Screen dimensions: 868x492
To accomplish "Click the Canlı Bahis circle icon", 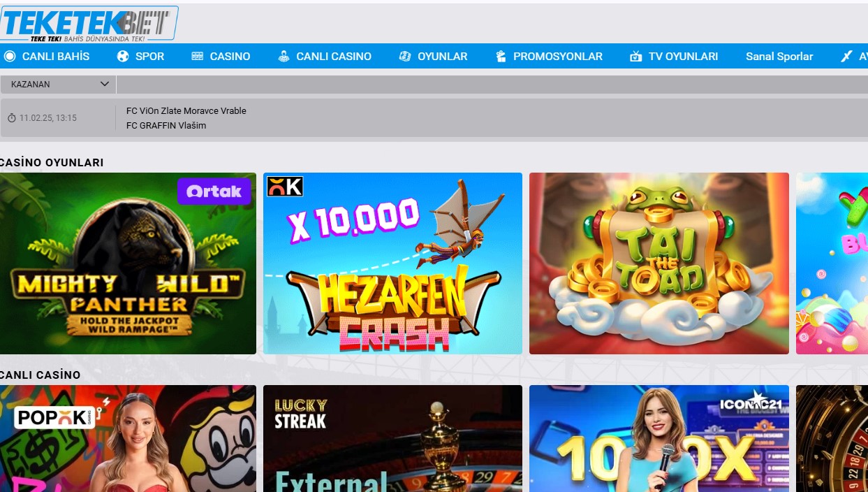I will pyautogui.click(x=10, y=57).
